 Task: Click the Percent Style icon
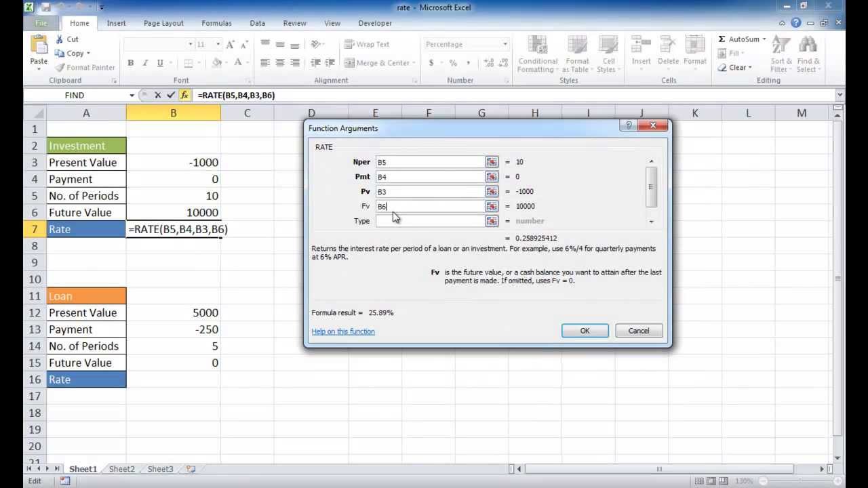pos(453,63)
